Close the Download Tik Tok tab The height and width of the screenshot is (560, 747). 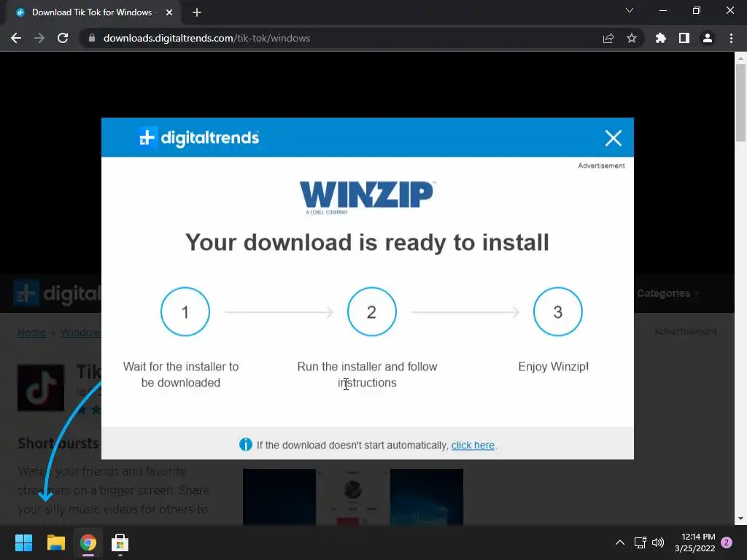169,12
